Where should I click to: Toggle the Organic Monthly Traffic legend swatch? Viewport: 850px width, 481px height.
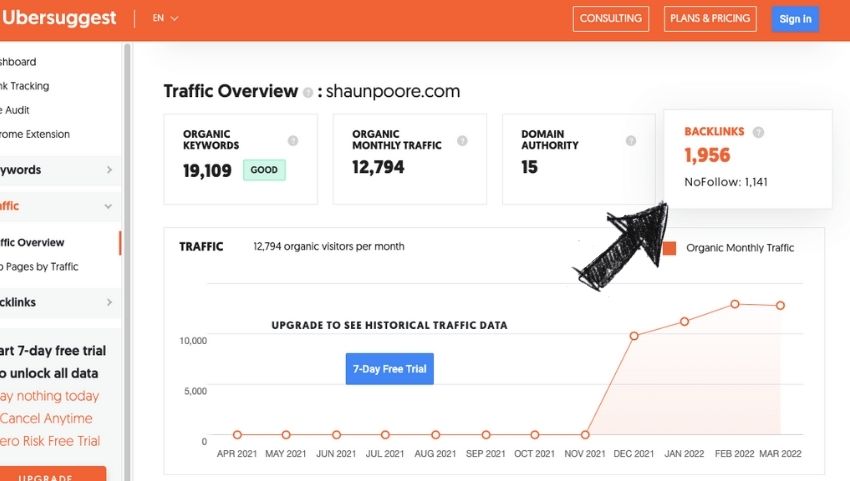[669, 248]
